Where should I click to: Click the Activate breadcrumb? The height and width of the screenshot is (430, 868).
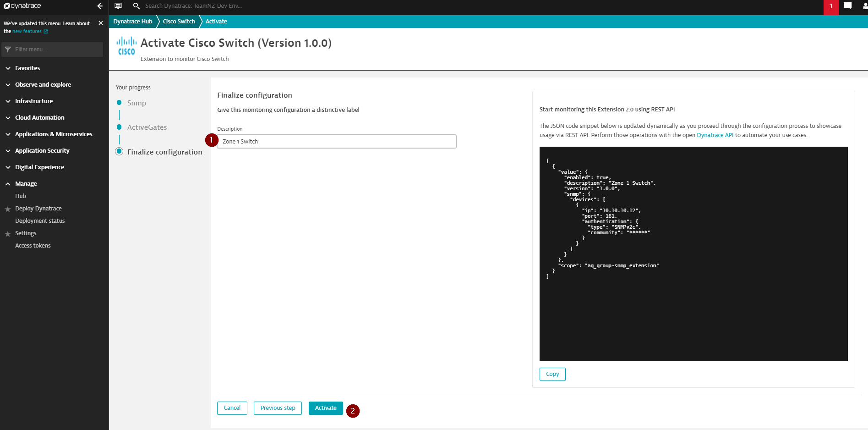tap(216, 22)
